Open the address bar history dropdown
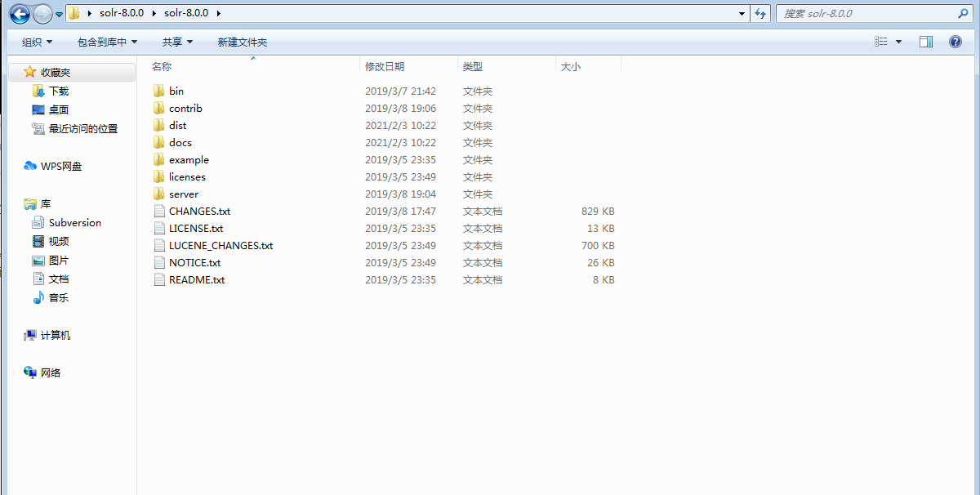Viewport: 980px width, 495px height. (742, 14)
